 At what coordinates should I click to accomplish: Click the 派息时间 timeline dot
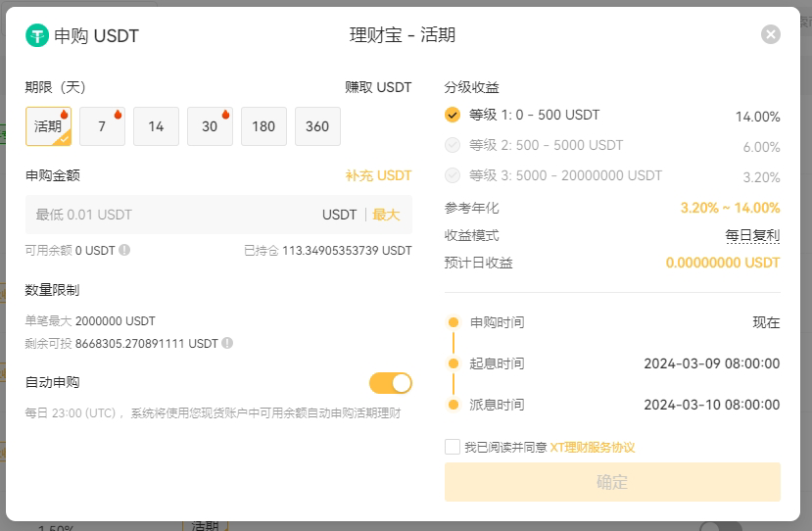pyautogui.click(x=454, y=405)
